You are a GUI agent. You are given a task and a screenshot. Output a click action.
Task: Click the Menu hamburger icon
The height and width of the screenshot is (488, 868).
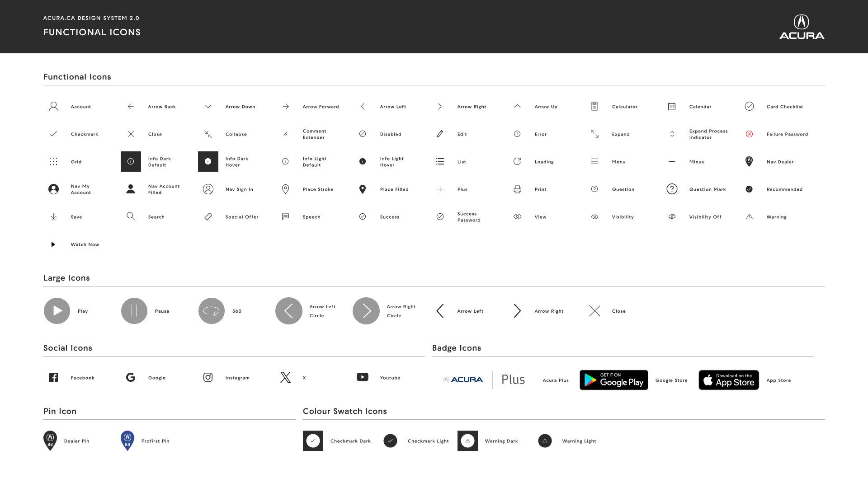click(594, 161)
